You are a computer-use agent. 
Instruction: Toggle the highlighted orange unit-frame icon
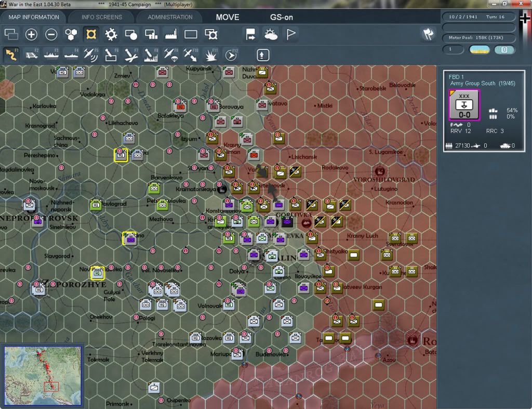click(91, 34)
